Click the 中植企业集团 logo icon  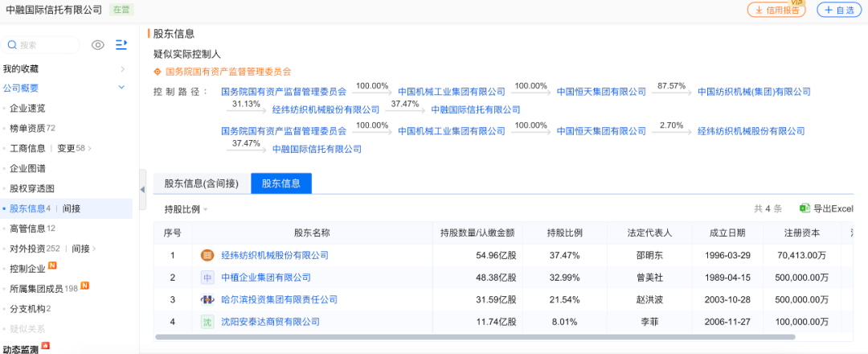(x=207, y=278)
